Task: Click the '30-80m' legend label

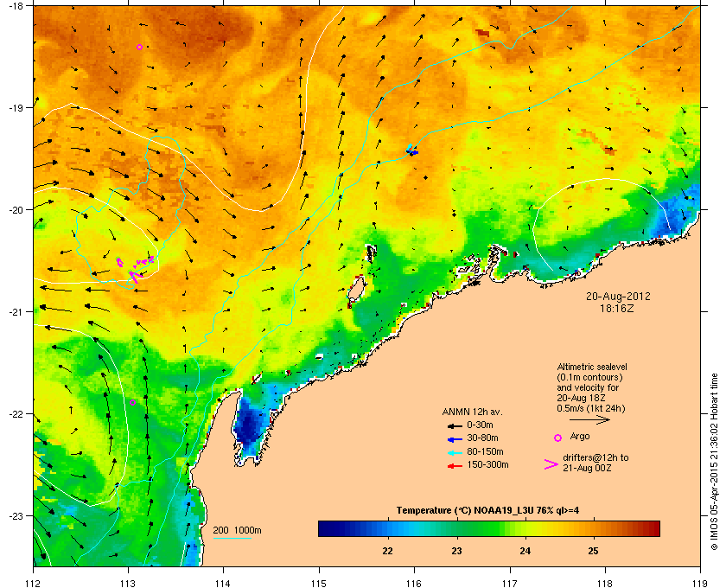Action: (482, 438)
